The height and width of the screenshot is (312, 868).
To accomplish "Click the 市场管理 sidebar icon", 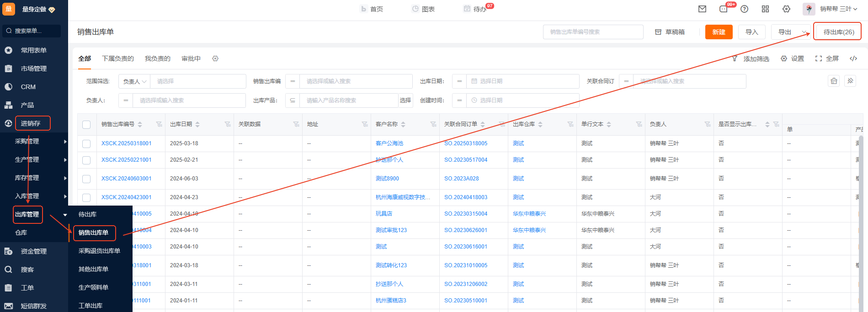I will pyautogui.click(x=8, y=69).
